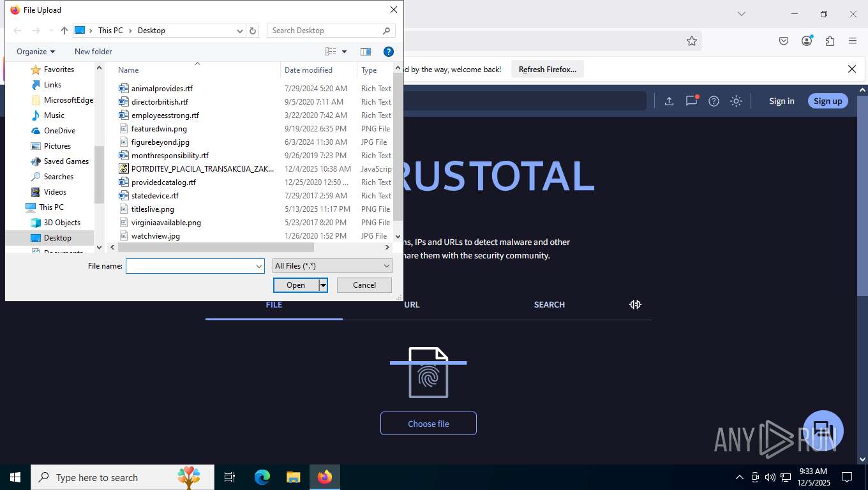This screenshot has height=490, width=868.
Task: Open All Files type filter dropdown
Action: 333,266
